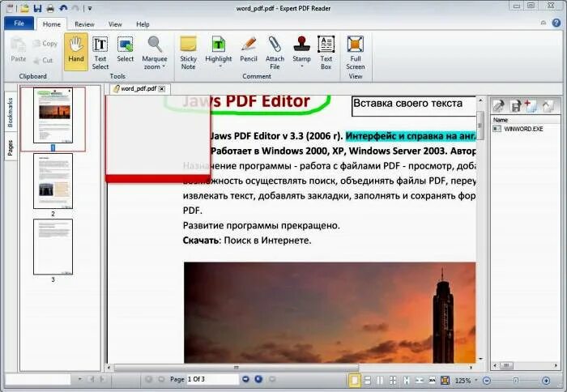Click the empty search field in the status bar
This screenshot has height=392, width=567.
(x=38, y=379)
